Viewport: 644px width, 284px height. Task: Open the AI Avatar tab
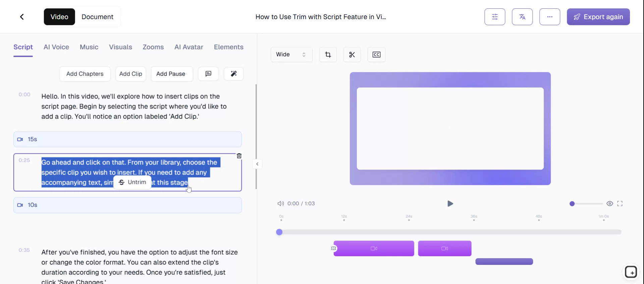(x=189, y=47)
